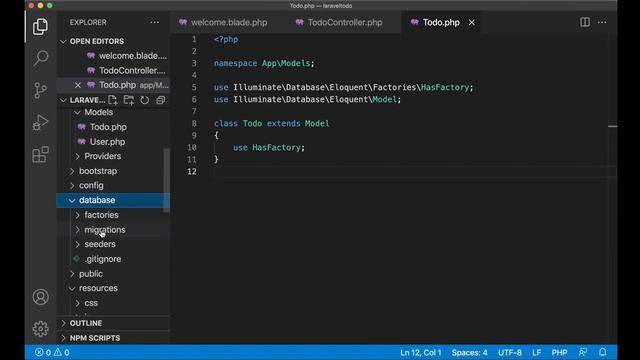Click the 'class Todo extends Model' line
The width and height of the screenshot is (640, 360).
tap(271, 123)
